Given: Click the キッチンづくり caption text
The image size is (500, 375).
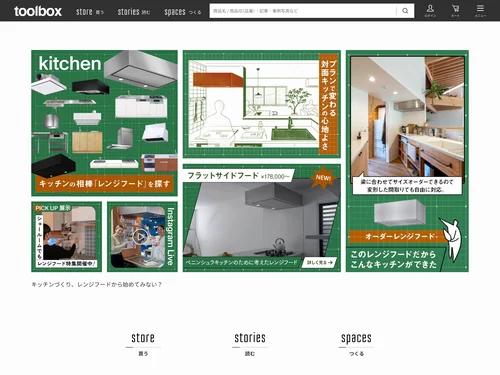Looking at the screenshot, I should point(97,285).
